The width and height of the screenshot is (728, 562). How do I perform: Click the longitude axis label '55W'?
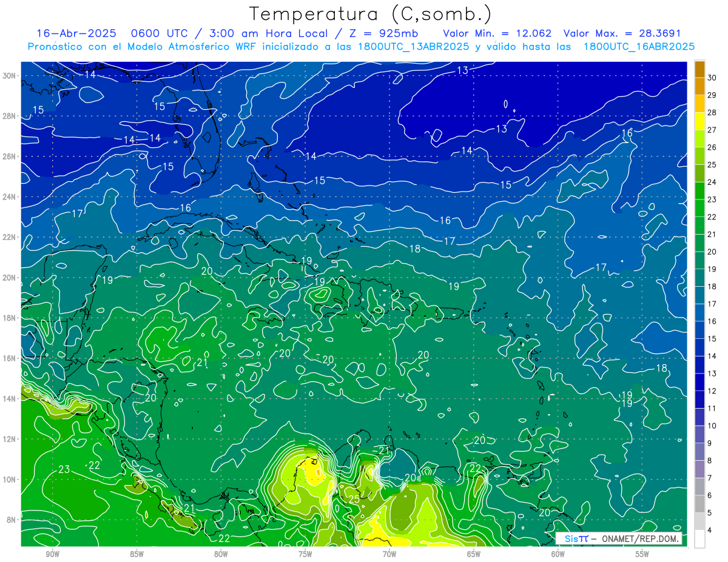pyautogui.click(x=642, y=554)
